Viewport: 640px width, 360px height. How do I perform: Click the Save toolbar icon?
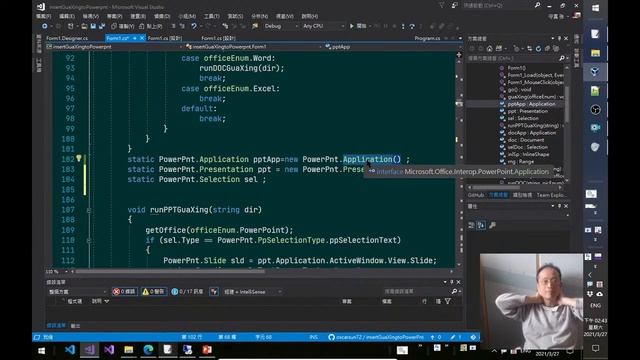(x=93, y=26)
